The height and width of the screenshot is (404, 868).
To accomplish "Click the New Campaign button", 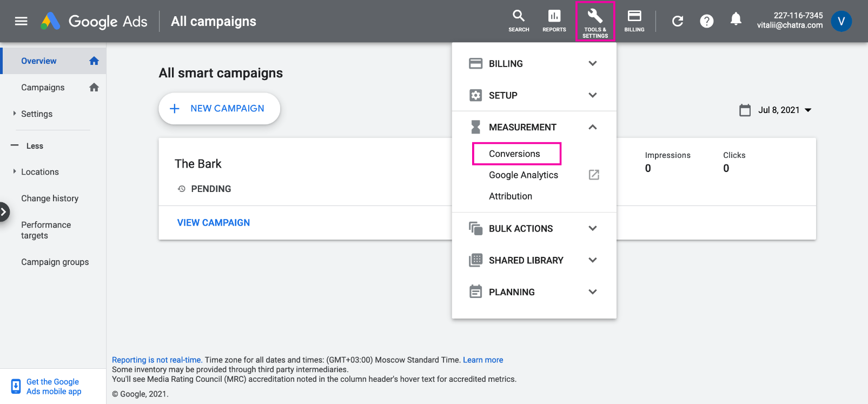I will [x=219, y=109].
